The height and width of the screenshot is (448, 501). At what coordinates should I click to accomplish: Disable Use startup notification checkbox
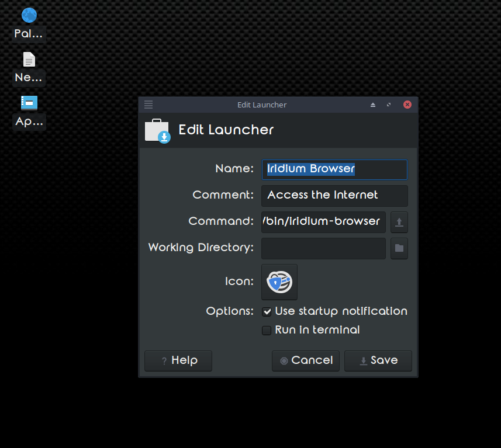[x=267, y=312]
